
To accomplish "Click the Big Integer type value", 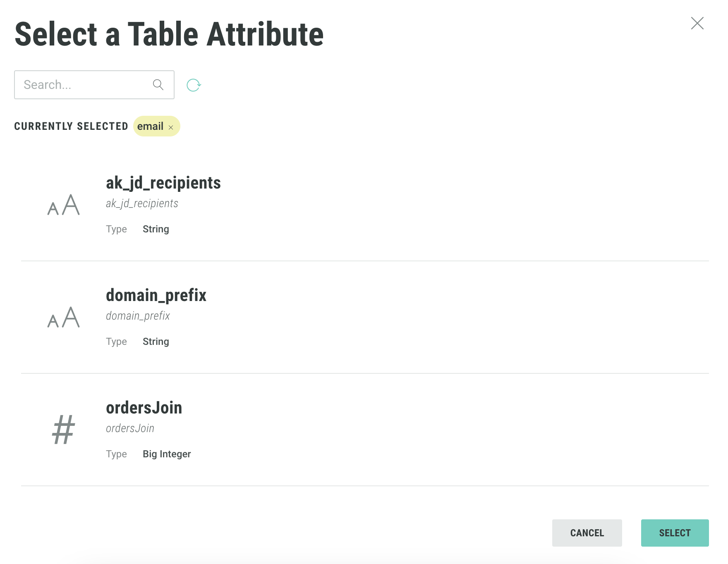I will pyautogui.click(x=167, y=454).
